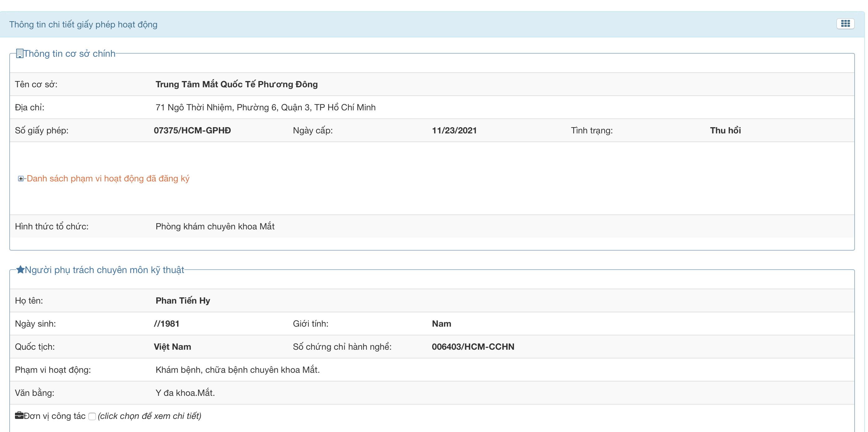Click the Thu hồi status value
Image resolution: width=868 pixels, height=432 pixels.
pos(725,131)
